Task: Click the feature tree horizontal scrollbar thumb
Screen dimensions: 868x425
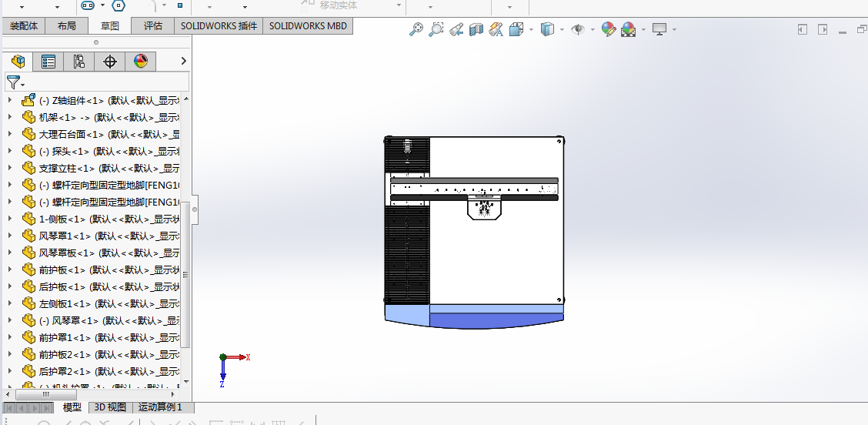Action: 45,394
